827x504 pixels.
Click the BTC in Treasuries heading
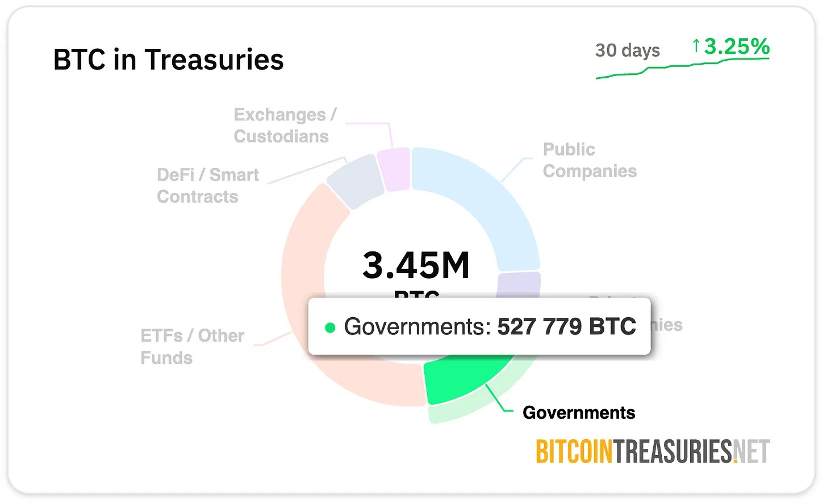coord(168,60)
